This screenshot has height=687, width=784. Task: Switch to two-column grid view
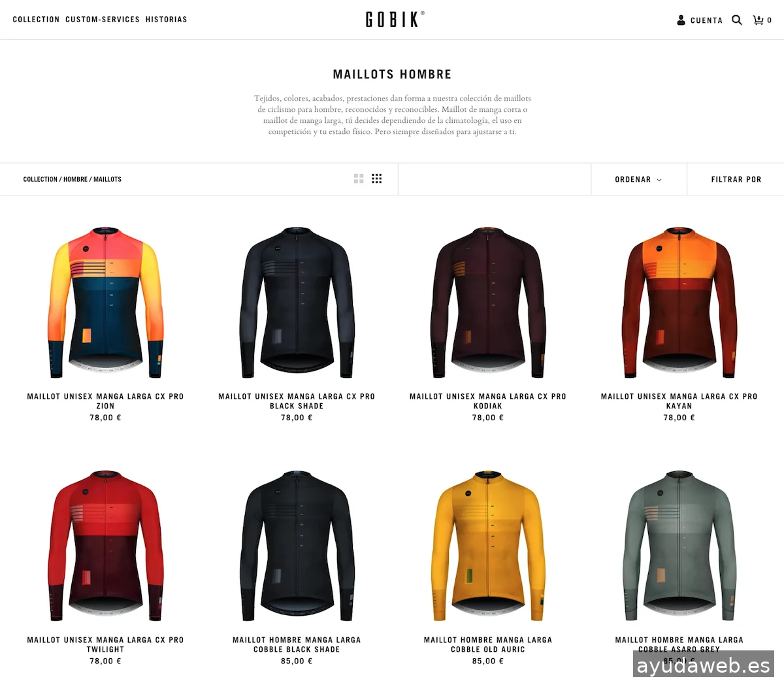[x=359, y=178]
